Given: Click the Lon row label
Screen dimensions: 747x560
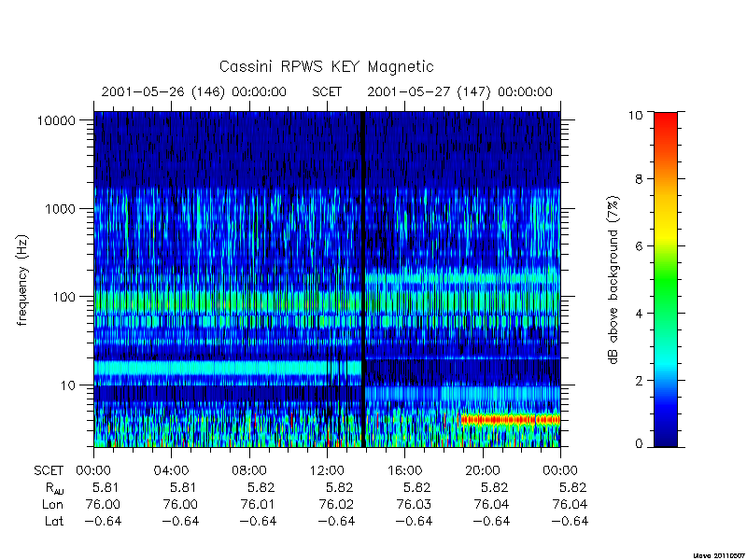Looking at the screenshot, I should tap(52, 504).
